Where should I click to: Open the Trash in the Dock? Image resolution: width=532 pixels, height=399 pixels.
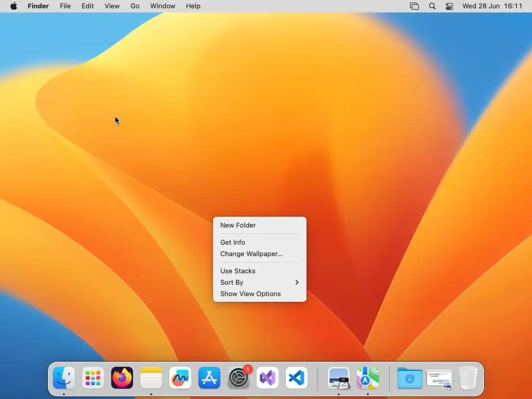tap(468, 378)
